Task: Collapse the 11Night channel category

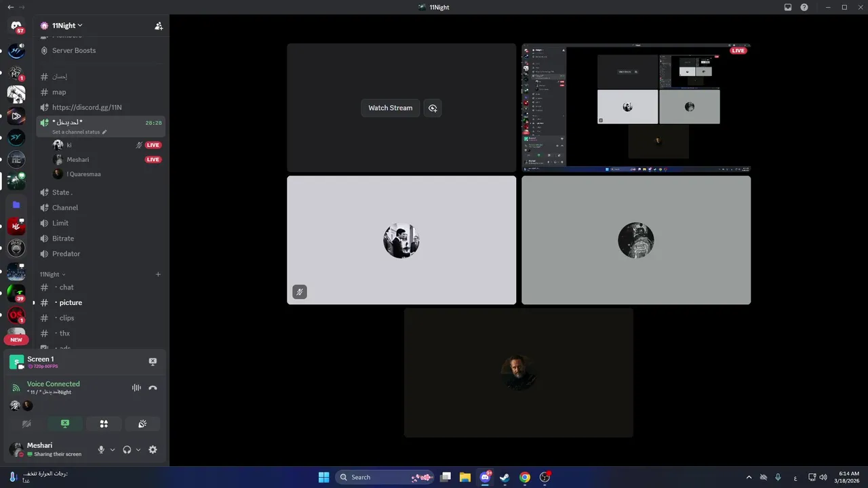Action: [x=52, y=274]
